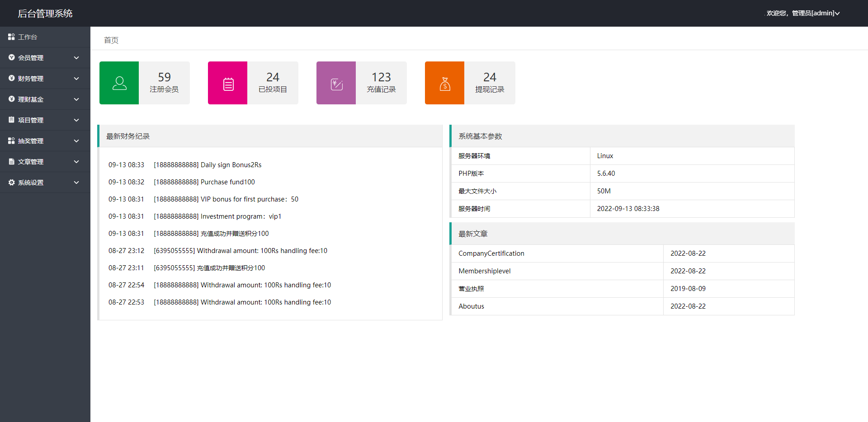Open the CompanyCertification article

491,253
